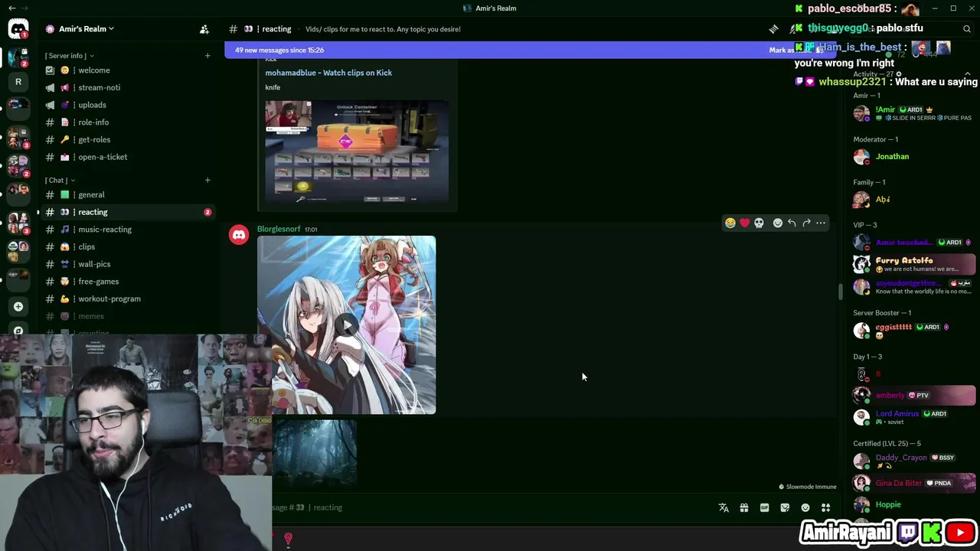Click the YouTube logo on stream overlay
Image resolution: width=980 pixels, height=551 pixels.
pos(960,532)
